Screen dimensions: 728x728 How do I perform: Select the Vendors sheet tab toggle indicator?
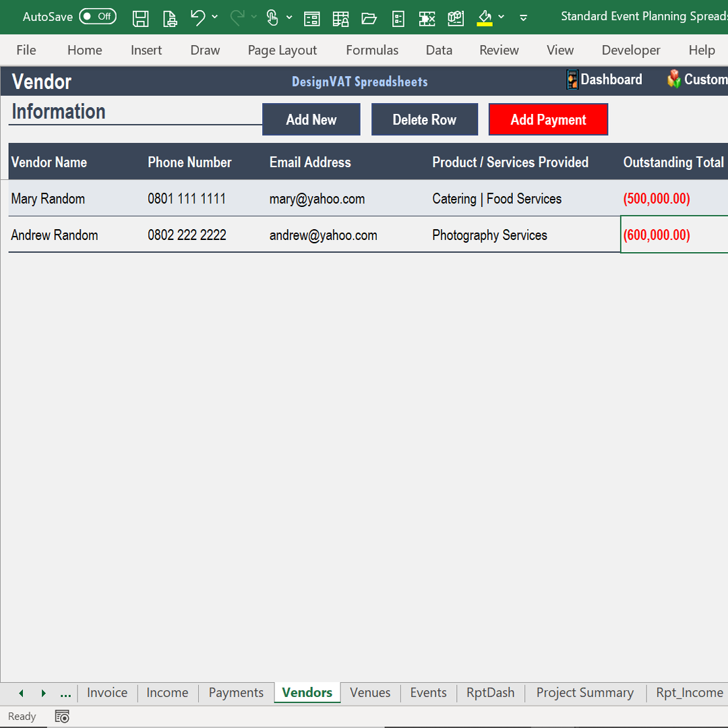[307, 692]
